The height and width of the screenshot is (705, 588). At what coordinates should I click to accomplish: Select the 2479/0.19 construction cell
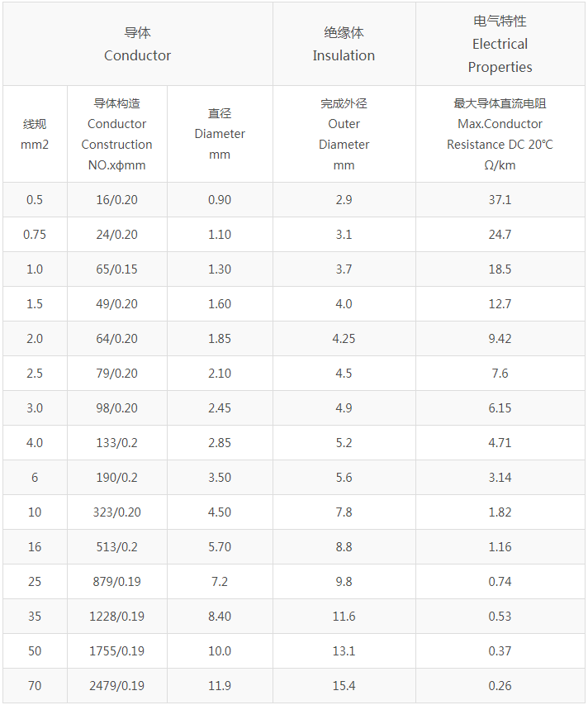116,686
